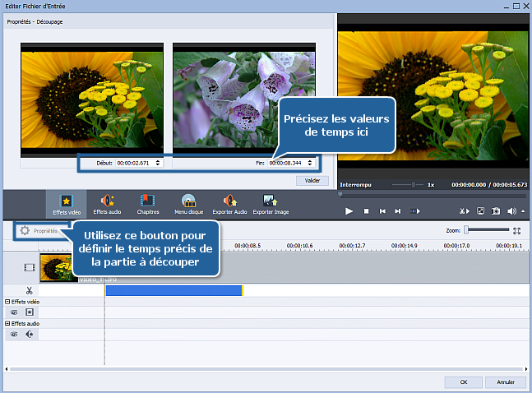Open the Menu disque tool
The width and height of the screenshot is (532, 393).
(x=188, y=204)
